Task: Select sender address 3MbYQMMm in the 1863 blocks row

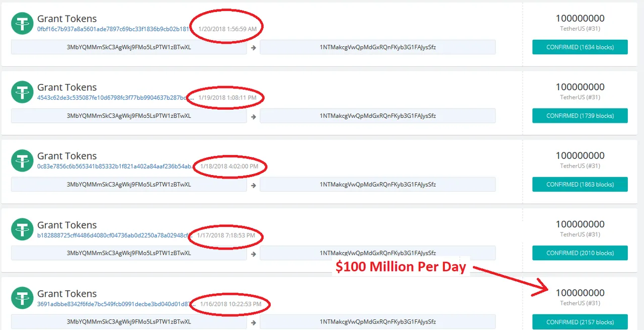Action: pyautogui.click(x=129, y=185)
